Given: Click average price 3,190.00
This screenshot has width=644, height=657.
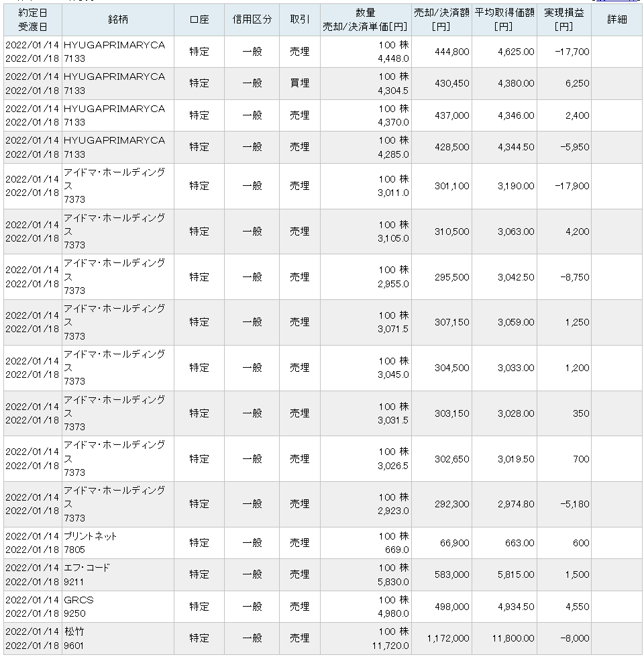Looking at the screenshot, I should click(x=516, y=186).
